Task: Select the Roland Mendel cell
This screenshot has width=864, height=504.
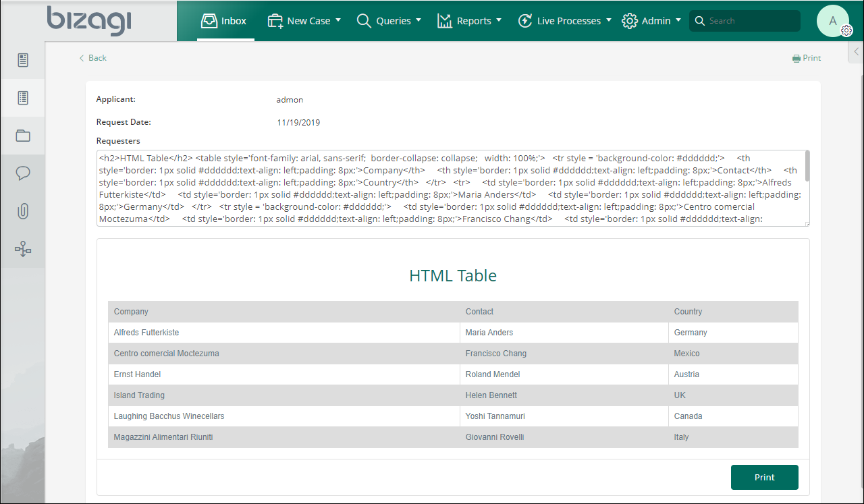Action: pos(564,374)
